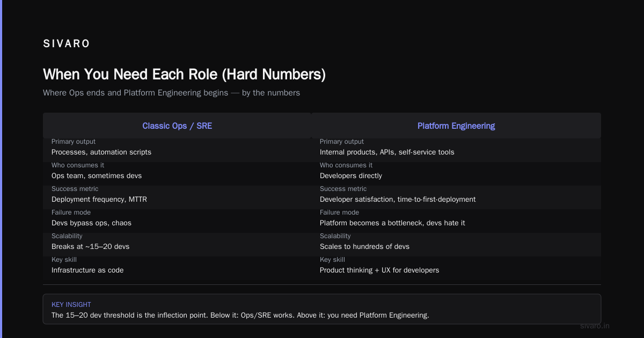The height and width of the screenshot is (338, 644).
Task: Click the "KEY INSIGHT" label
Action: pos(71,305)
